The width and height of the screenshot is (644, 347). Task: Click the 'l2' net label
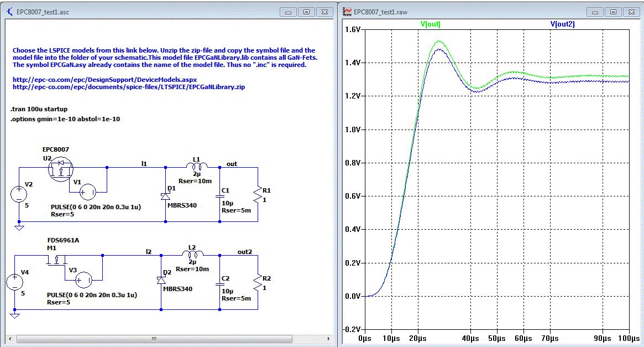point(149,252)
